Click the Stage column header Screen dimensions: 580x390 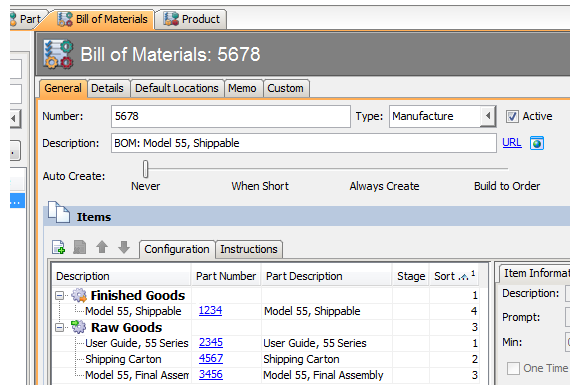411,276
